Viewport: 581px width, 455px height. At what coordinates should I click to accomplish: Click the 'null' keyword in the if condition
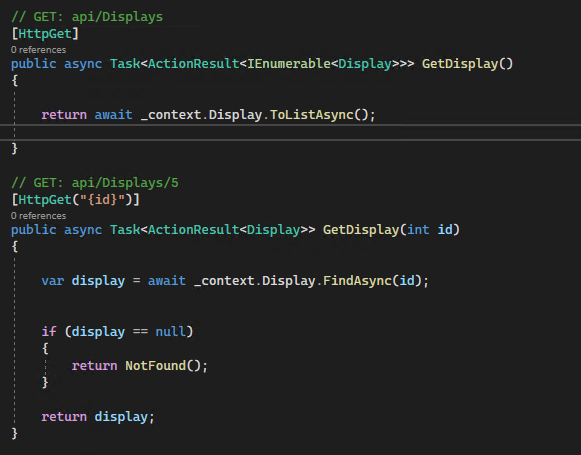pos(170,332)
